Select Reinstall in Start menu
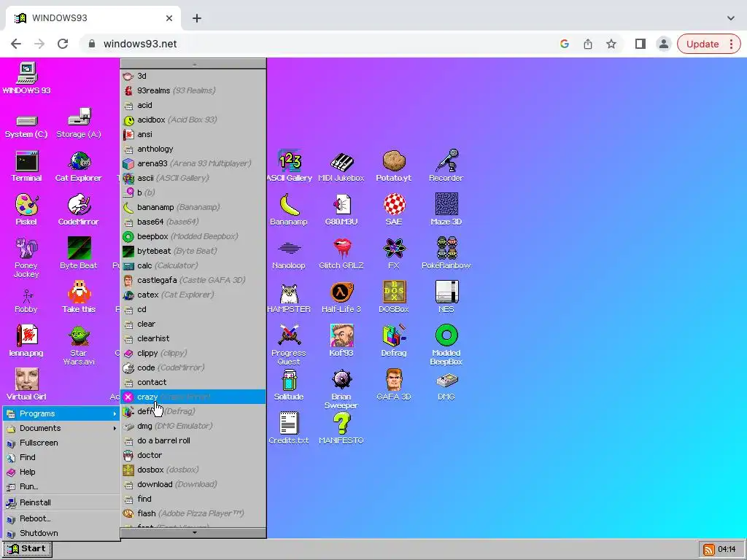This screenshot has width=747, height=560. (61, 502)
